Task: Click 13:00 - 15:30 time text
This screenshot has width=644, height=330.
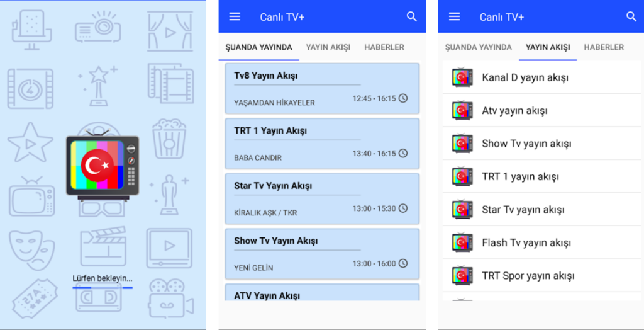Action: tap(374, 208)
